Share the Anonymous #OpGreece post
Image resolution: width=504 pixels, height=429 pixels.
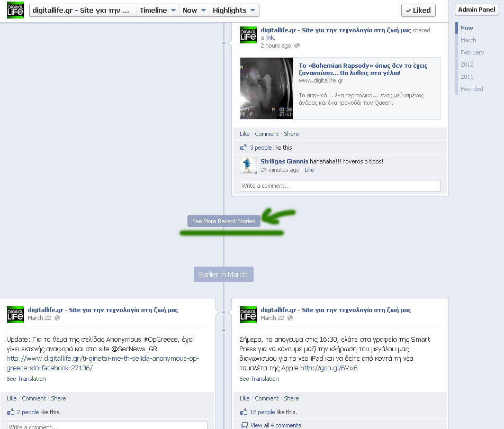pyautogui.click(x=58, y=398)
